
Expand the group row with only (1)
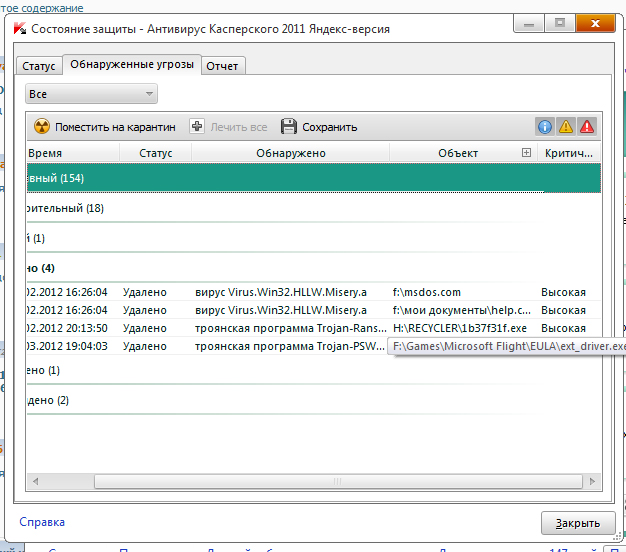[314, 238]
